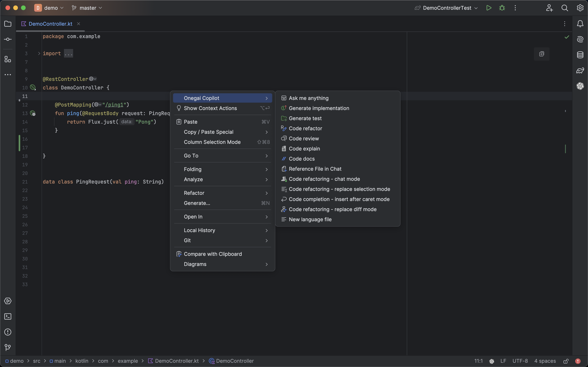Image resolution: width=588 pixels, height=367 pixels.
Task: Open more run actions in title bar
Action: 515,8
